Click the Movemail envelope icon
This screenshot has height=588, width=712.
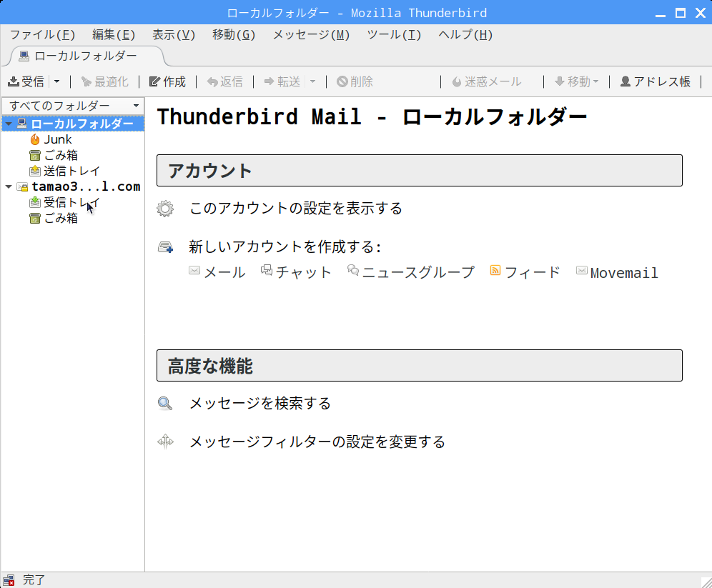tap(582, 271)
